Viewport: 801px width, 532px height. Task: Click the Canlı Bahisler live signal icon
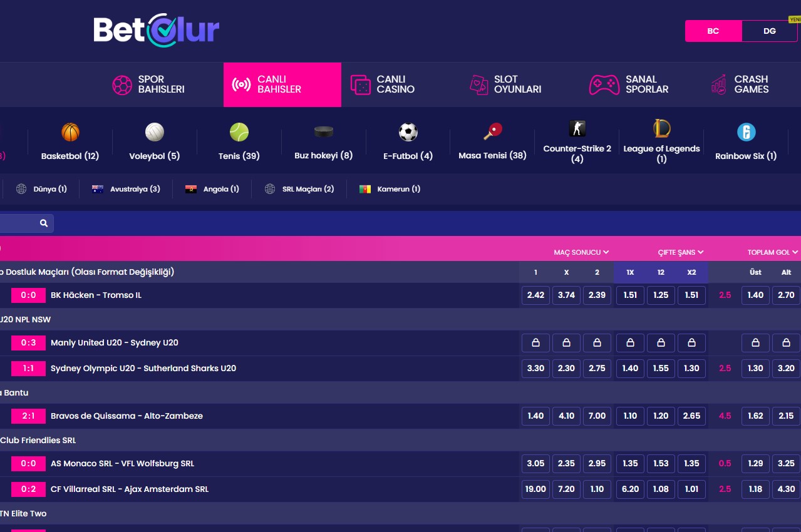coord(242,84)
